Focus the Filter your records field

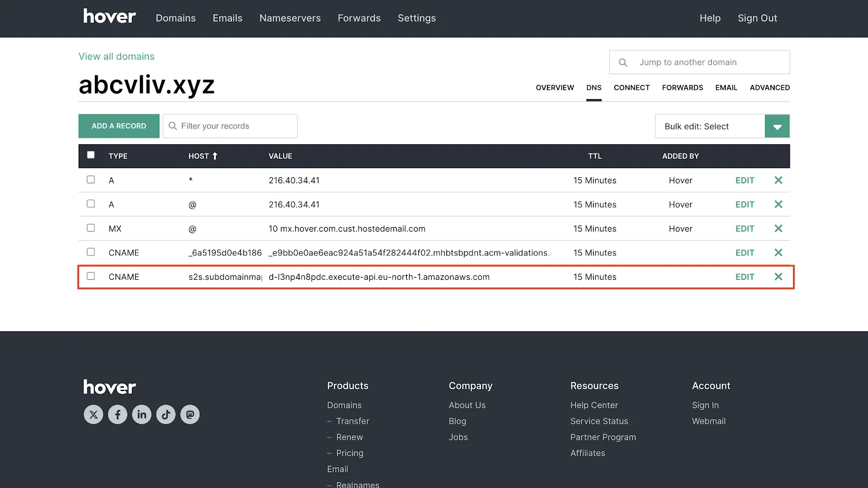[230, 126]
